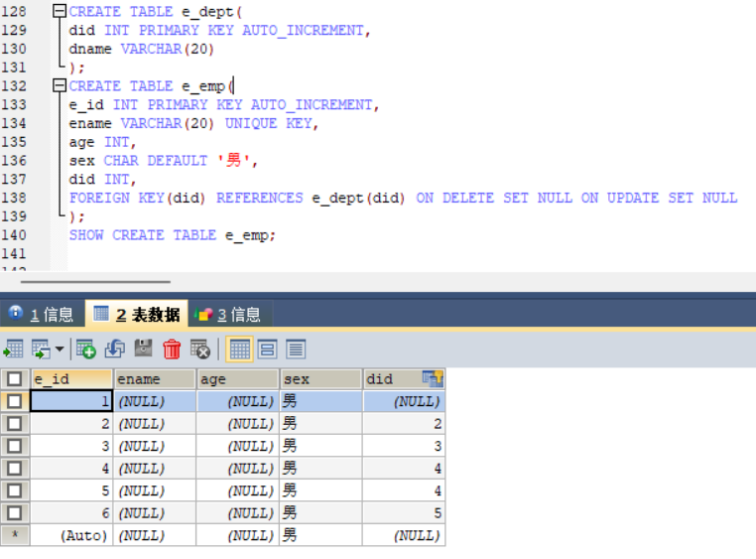Click the dname VARCHAR(20) line
The image size is (756, 559).
tap(141, 49)
